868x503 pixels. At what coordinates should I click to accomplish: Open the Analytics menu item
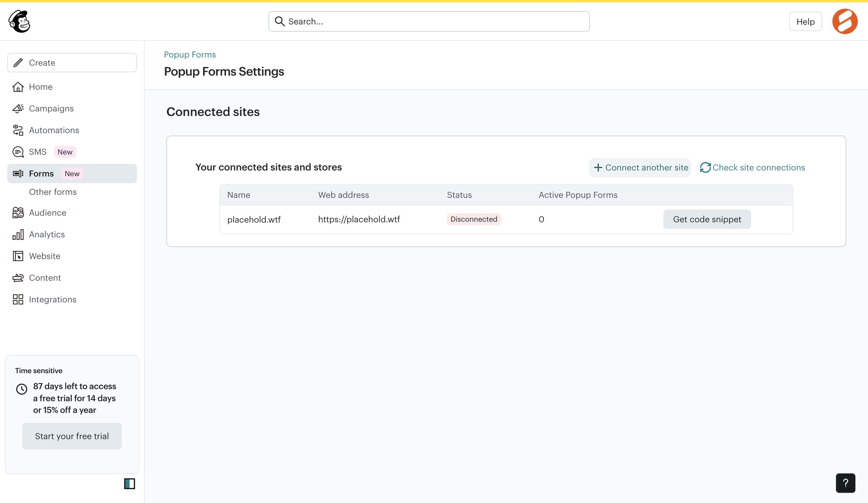point(72,234)
